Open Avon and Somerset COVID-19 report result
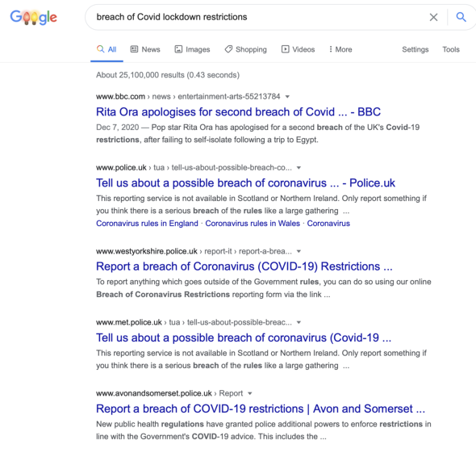This screenshot has height=457, width=476. point(261,409)
